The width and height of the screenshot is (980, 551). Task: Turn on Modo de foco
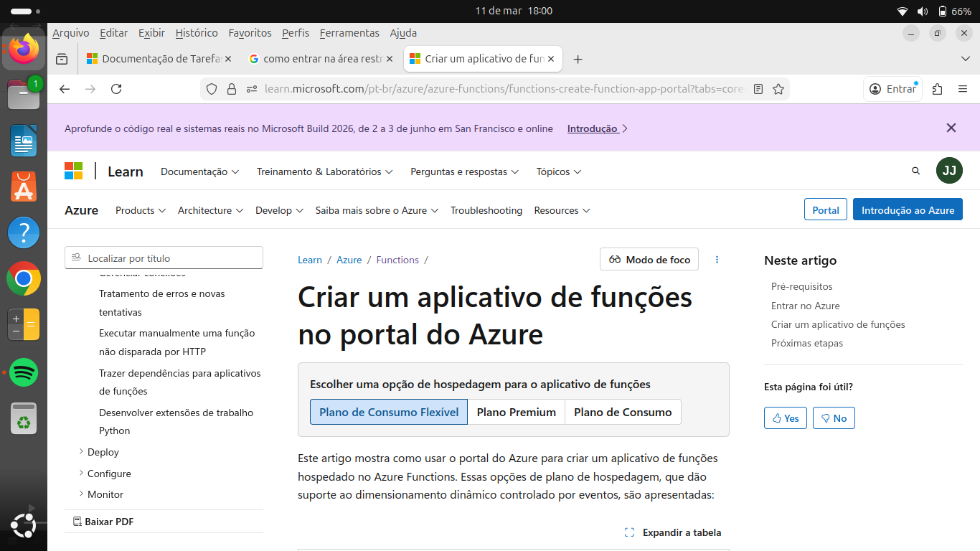pyautogui.click(x=649, y=260)
